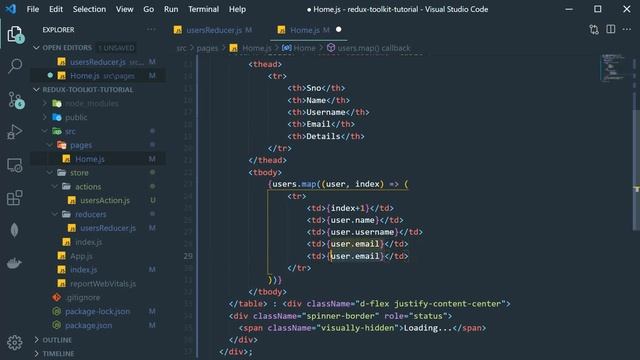Click Home.js breadcrumb segment
This screenshot has height=360, width=640.
point(256,48)
